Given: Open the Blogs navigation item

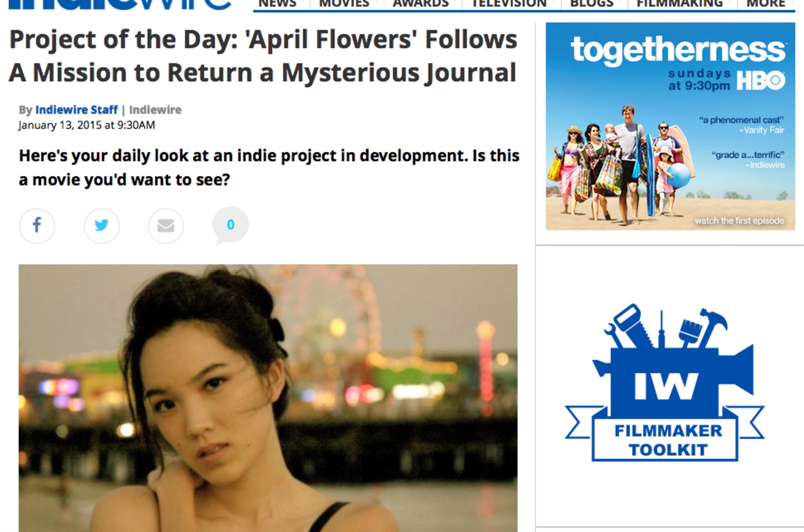Looking at the screenshot, I should click(592, 4).
